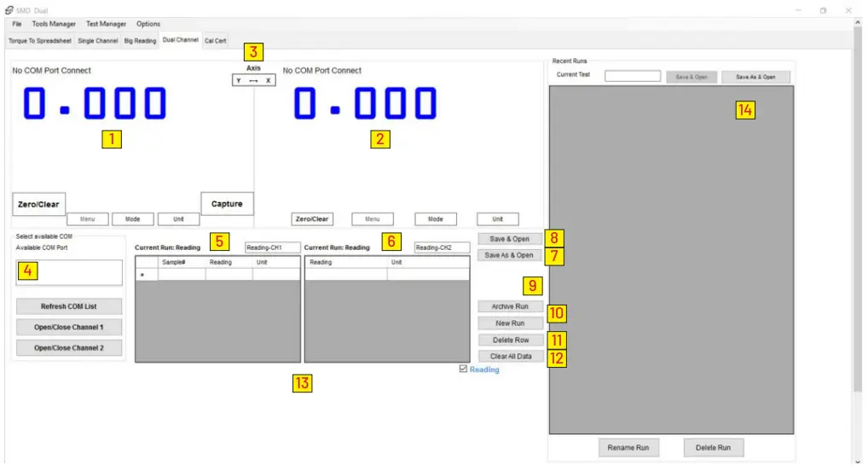
Task: Click the Archive Run button
Action: pyautogui.click(x=510, y=306)
